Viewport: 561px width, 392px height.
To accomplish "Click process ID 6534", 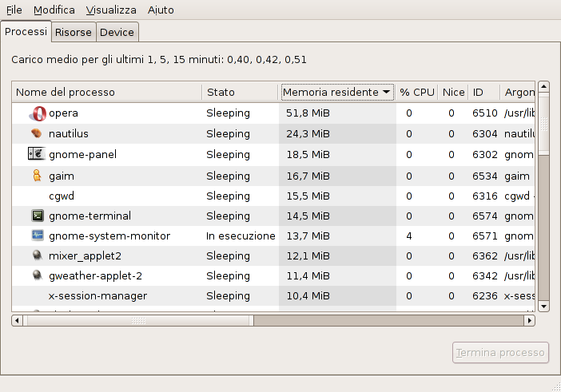I will (485, 176).
